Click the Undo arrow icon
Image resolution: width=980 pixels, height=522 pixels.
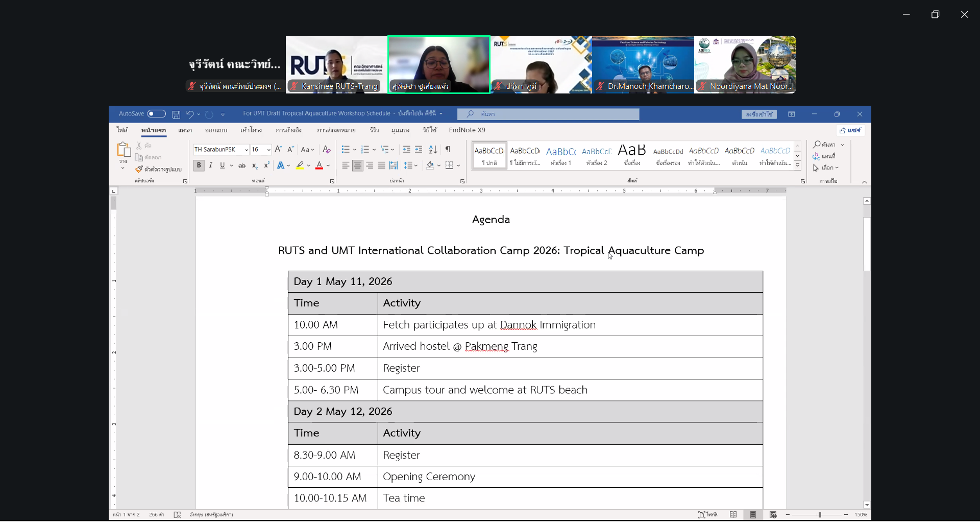(x=189, y=114)
